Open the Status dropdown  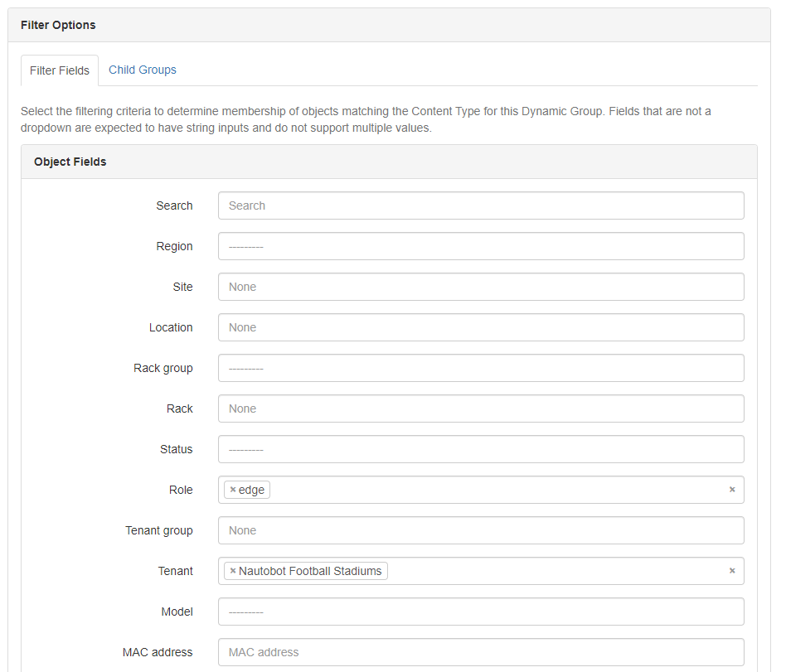coord(481,449)
